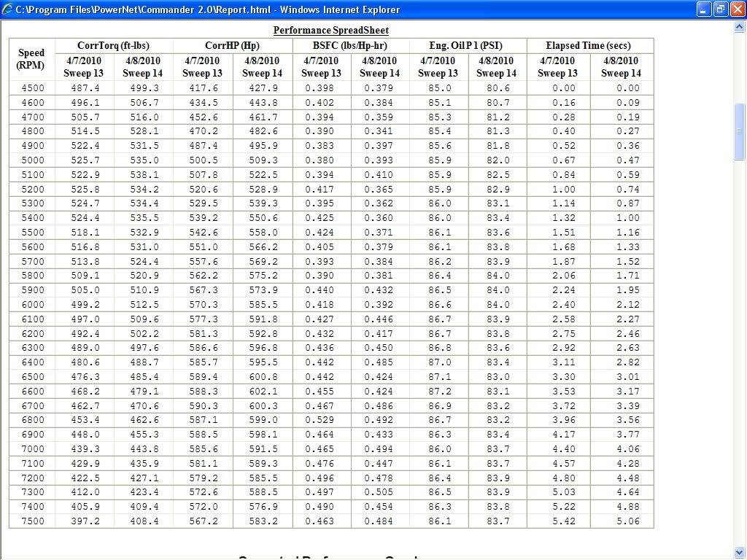Select the CorrHP (Hp) column header
The width and height of the screenshot is (747, 560).
[232, 45]
